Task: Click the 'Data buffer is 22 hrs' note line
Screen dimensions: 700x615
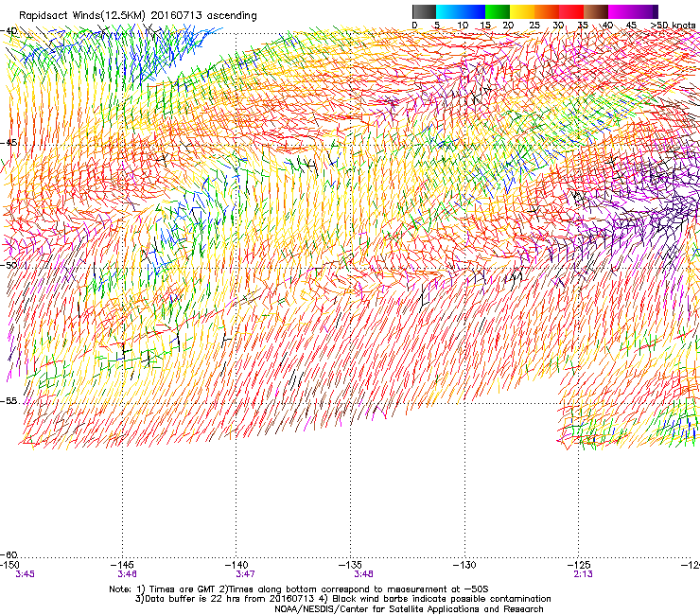Action: 342,599
